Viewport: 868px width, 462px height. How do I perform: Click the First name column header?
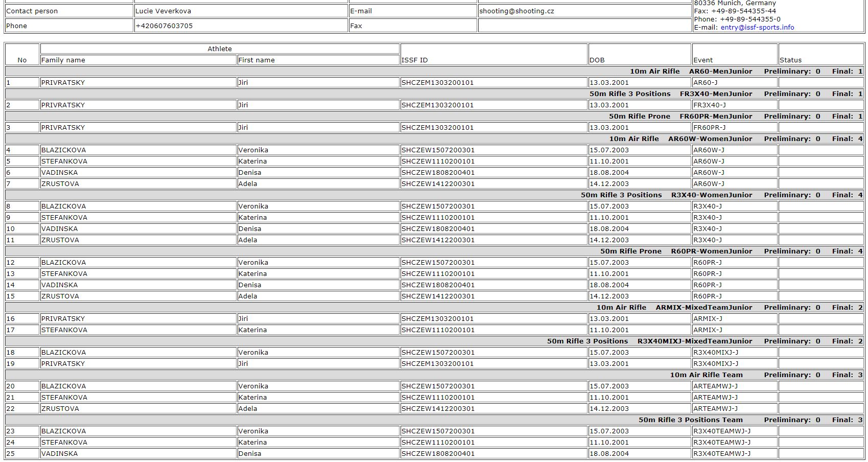pyautogui.click(x=256, y=60)
